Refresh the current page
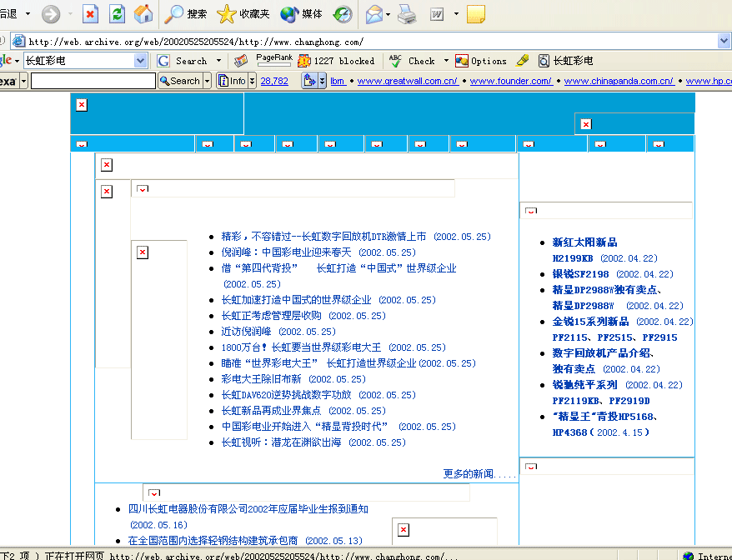Image resolution: width=732 pixels, height=560 pixels. tap(117, 14)
